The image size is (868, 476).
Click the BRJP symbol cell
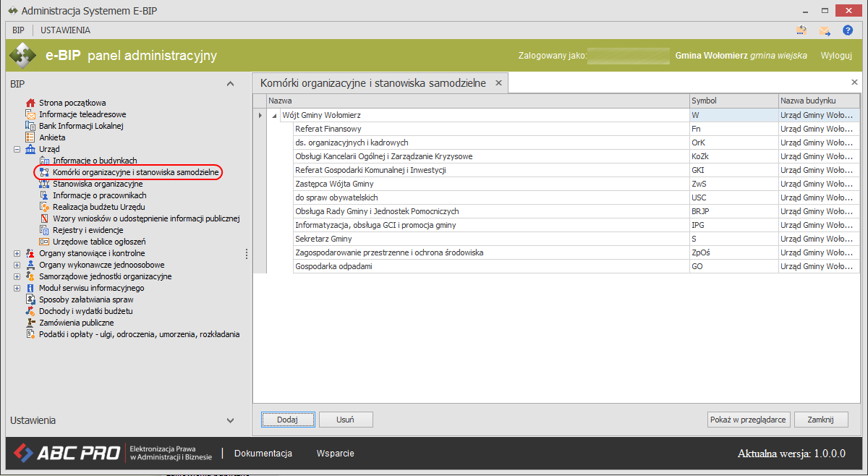(x=733, y=211)
